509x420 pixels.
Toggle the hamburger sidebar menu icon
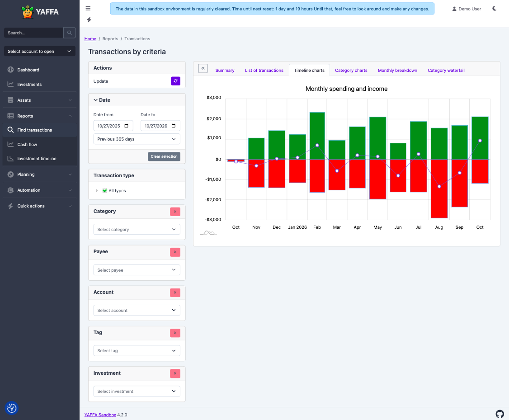click(88, 9)
